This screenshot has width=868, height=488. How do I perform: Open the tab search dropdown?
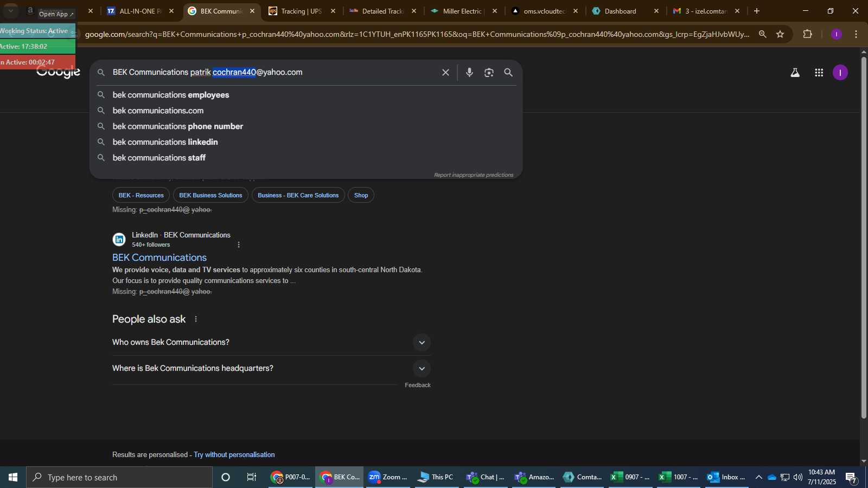tap(11, 11)
